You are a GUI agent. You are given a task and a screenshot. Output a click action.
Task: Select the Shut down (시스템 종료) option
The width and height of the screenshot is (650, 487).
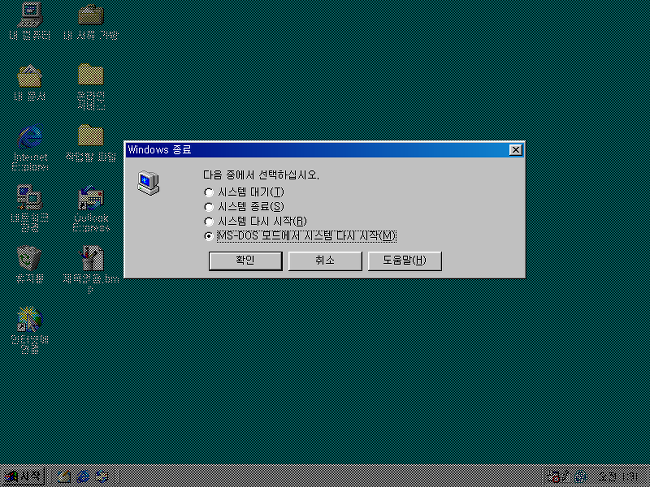[x=245, y=207]
